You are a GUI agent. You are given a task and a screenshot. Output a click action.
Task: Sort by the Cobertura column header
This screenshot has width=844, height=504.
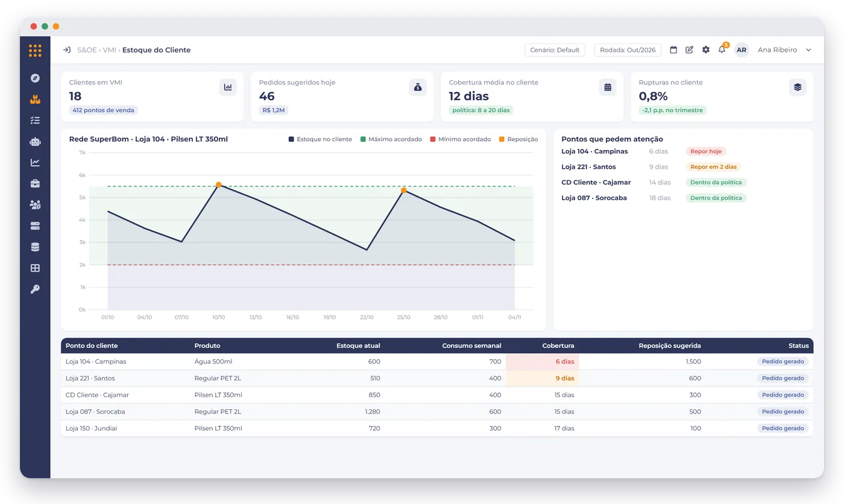pyautogui.click(x=558, y=345)
